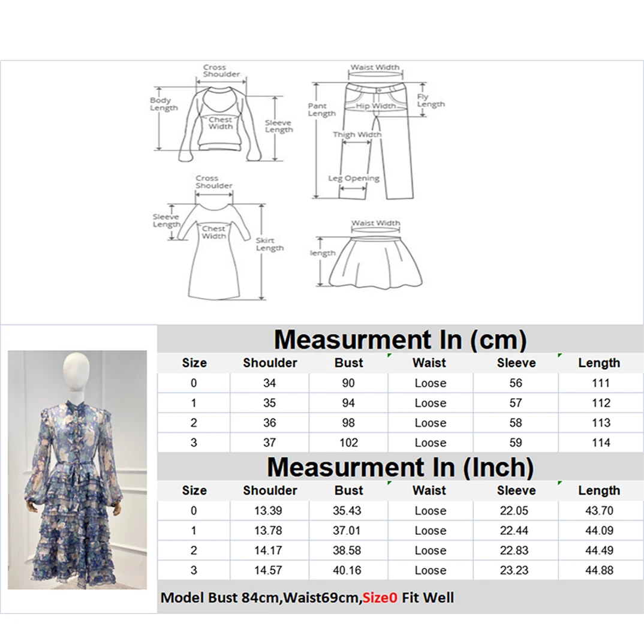This screenshot has width=644, height=644.
Task: Select sleeve value 58 in cm table
Action: coord(516,423)
